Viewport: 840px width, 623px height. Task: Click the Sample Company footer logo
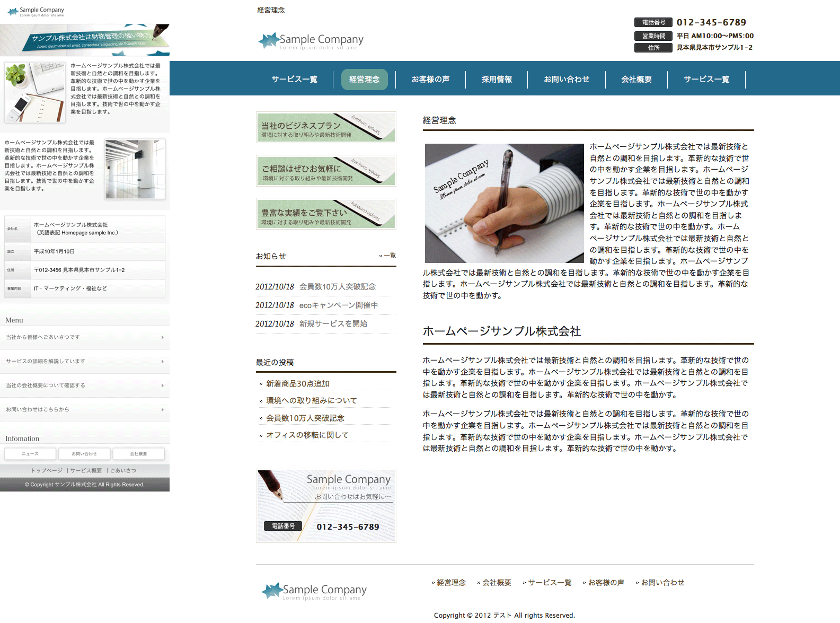pos(314,591)
